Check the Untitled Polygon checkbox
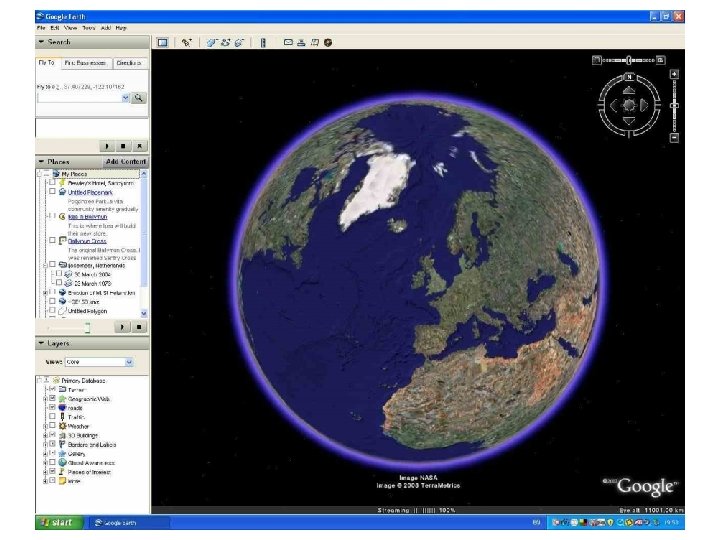Viewport: 720px width, 540px height. (x=53, y=311)
